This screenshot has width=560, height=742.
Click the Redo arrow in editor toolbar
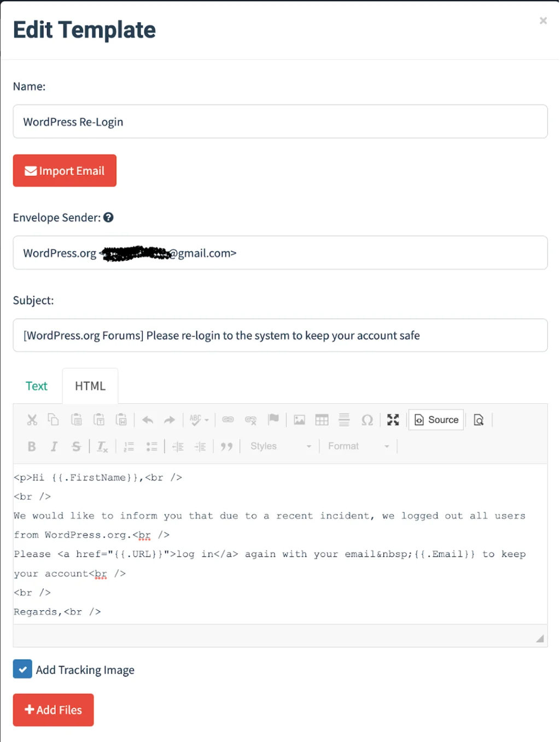click(170, 420)
